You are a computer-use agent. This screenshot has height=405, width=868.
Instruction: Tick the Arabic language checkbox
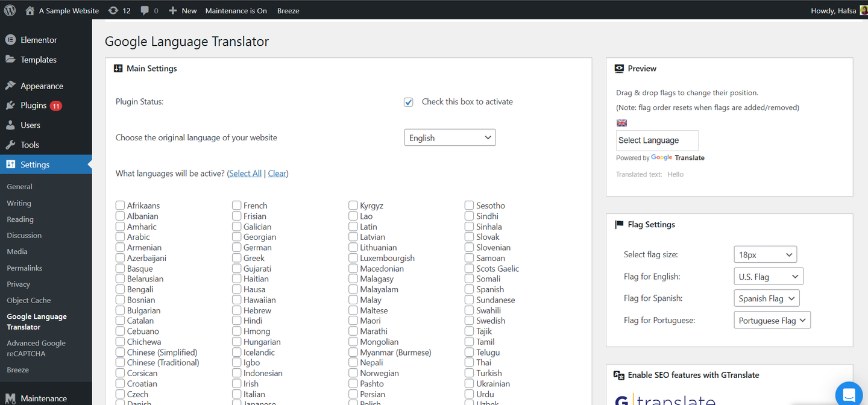tap(121, 237)
